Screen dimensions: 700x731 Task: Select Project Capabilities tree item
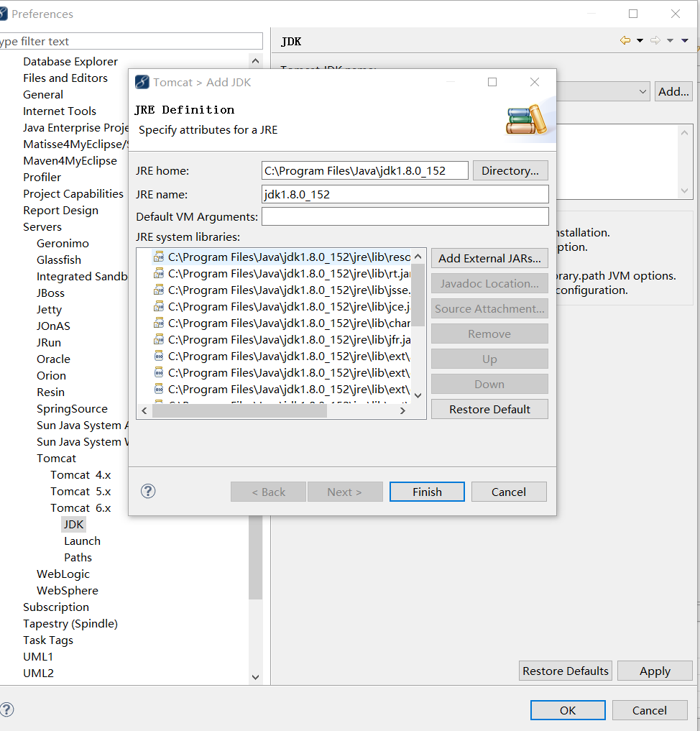(x=73, y=194)
